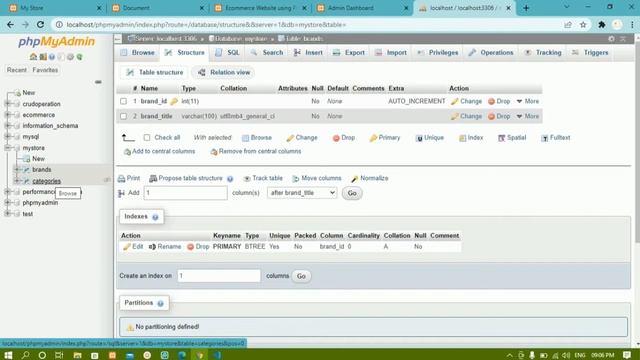Expand the crudoperation database node
Viewport: 640px width, 360px height.
[7, 104]
